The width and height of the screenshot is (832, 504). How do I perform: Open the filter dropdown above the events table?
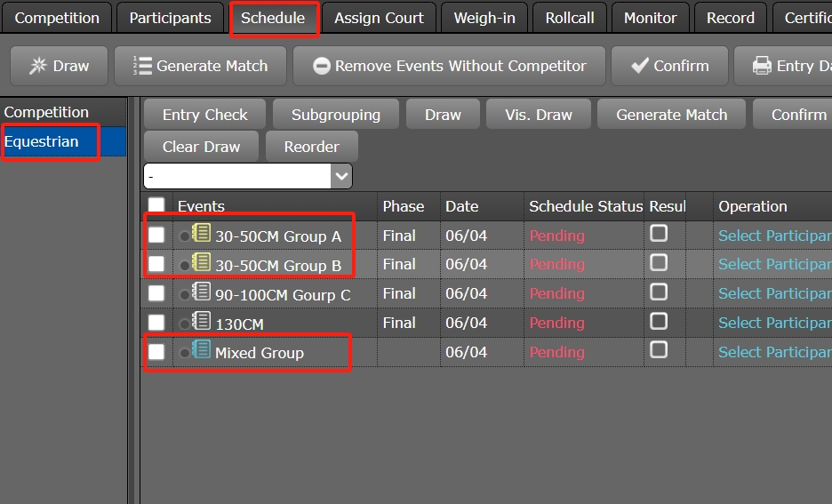(341, 176)
